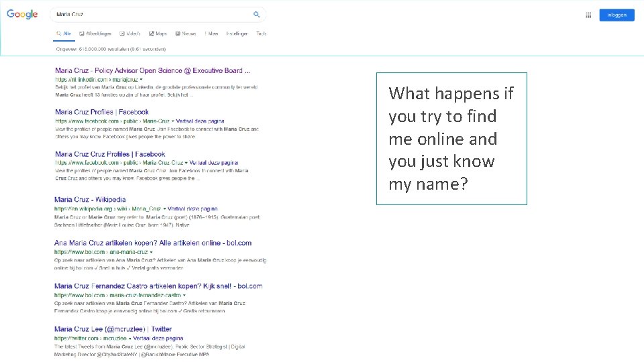Click the Inloggen sign-in button
Viewport: 644px width, 362px height.
tap(616, 15)
